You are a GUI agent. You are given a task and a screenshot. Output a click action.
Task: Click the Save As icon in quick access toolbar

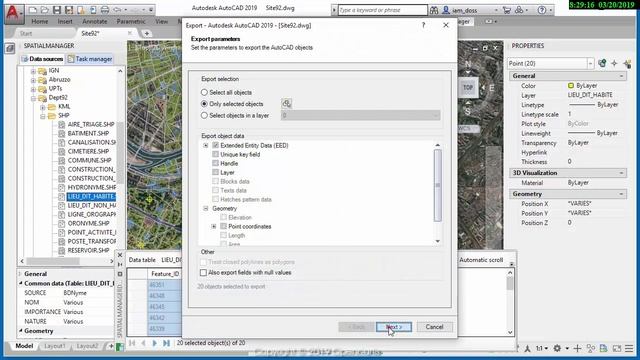(69, 9)
